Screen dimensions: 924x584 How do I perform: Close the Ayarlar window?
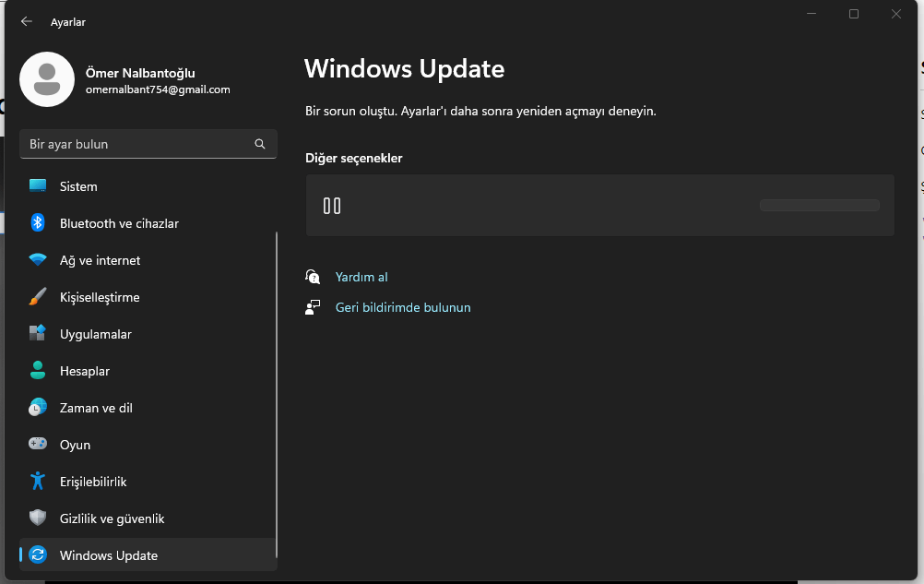click(x=896, y=14)
